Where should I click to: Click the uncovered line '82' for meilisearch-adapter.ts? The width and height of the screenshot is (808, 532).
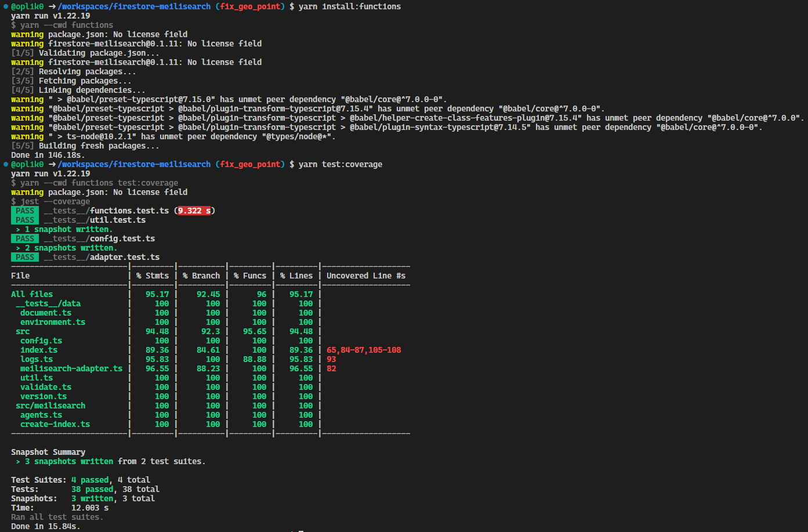(331, 368)
